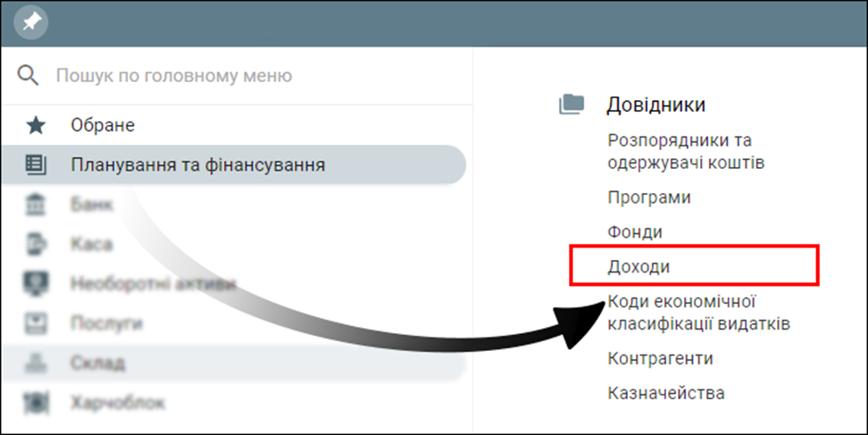Open Розпорядники та одержувачі коштів
This screenshot has width=868, height=435.
click(685, 152)
